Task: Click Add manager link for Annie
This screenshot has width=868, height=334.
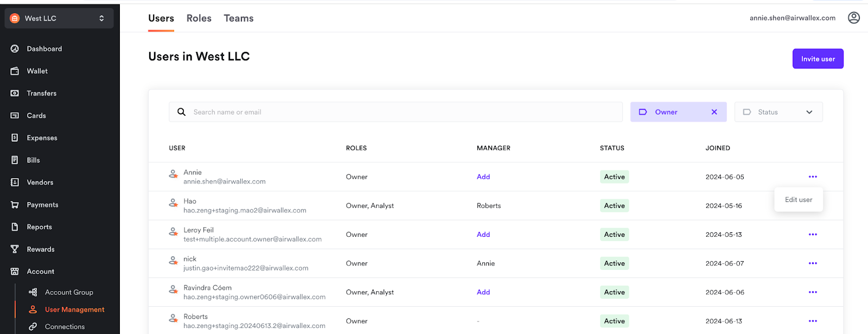Action: pyautogui.click(x=483, y=177)
